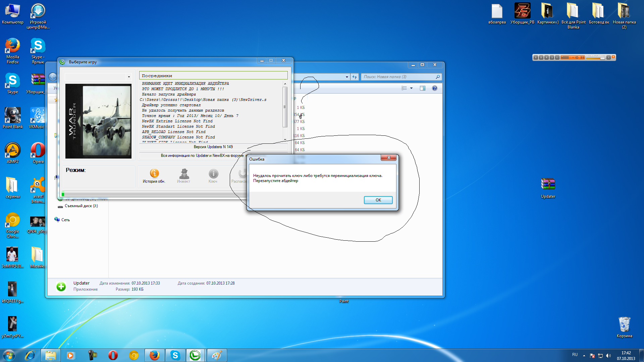Select the Opera desktop shortcut
The width and height of the screenshot is (644, 362).
point(38,153)
